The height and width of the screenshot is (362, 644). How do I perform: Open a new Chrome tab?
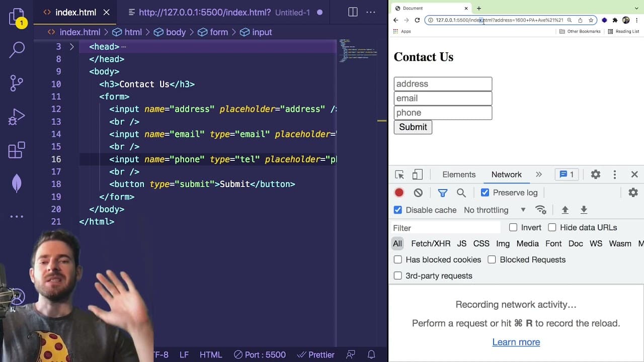(x=478, y=8)
